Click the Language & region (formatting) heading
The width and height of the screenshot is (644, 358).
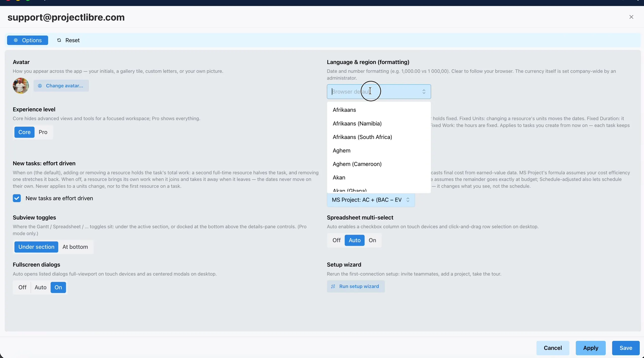point(368,62)
